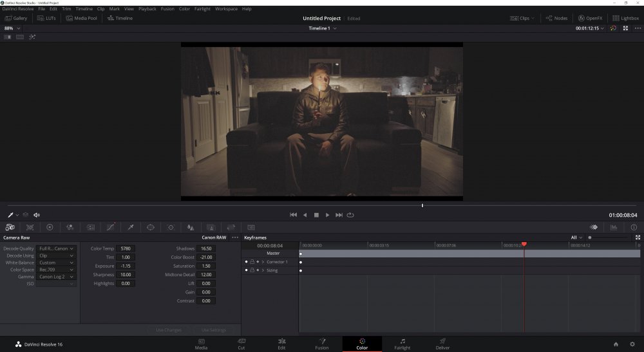Open the Blur and Sharpen palette
Viewport: 644px width, 352px height.
click(x=191, y=227)
